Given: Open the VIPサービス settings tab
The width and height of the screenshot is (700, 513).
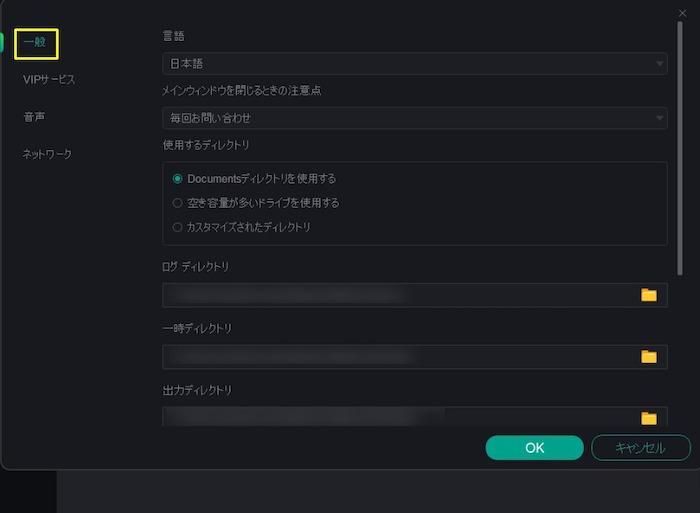Looking at the screenshot, I should [49, 79].
